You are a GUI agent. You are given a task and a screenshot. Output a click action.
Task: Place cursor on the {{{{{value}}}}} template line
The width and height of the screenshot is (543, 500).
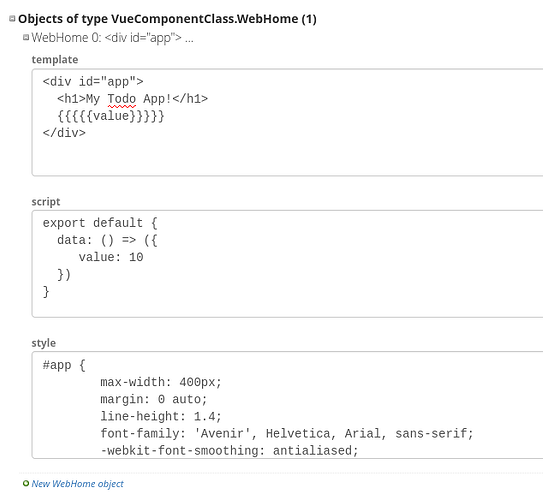(x=111, y=116)
